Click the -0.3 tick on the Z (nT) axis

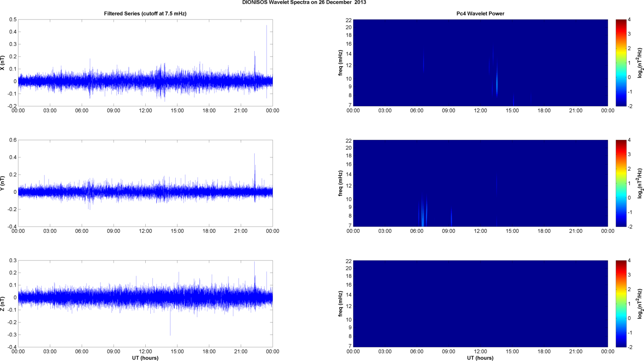pyautogui.click(x=11, y=335)
